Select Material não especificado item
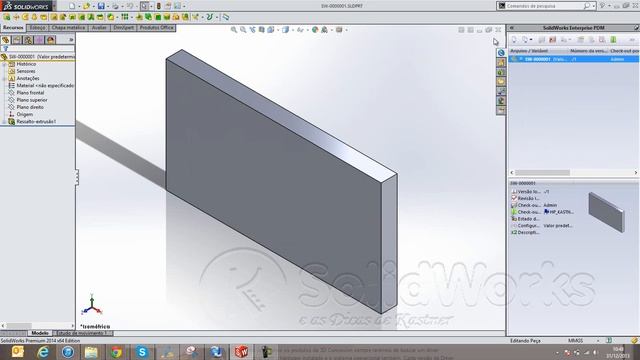This screenshot has width=640, height=360. [45, 86]
